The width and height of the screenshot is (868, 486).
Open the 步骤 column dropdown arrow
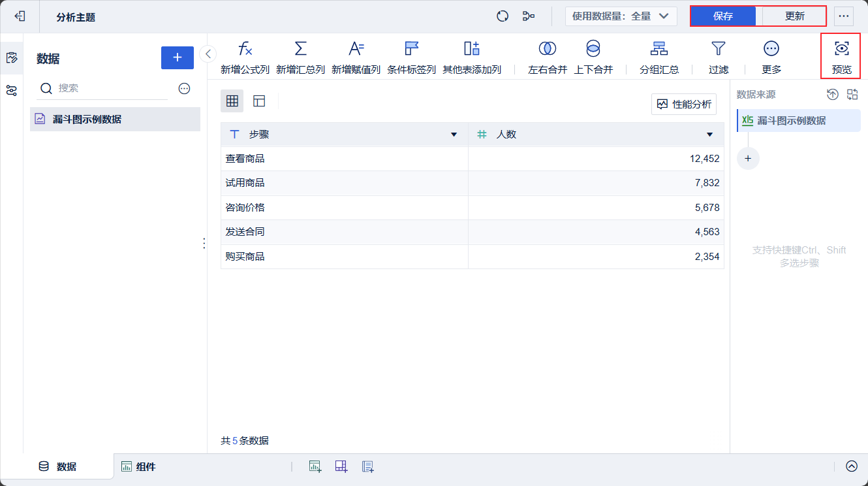tap(454, 135)
